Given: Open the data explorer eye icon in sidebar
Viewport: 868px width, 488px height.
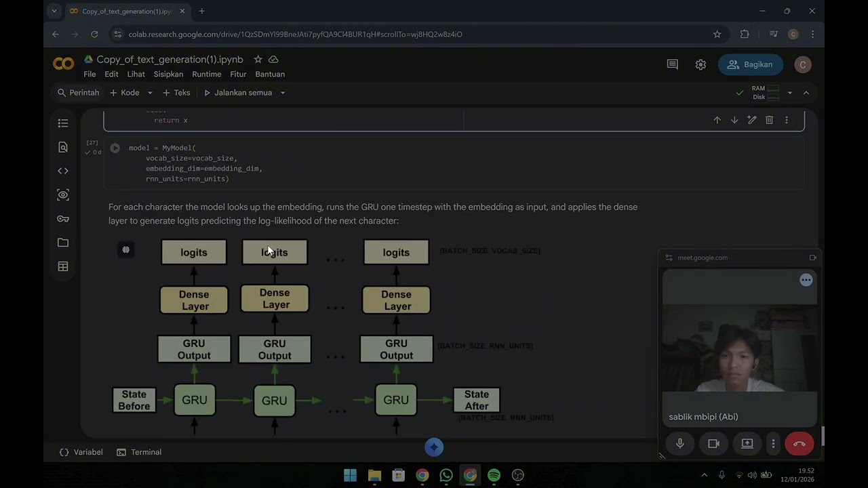Looking at the screenshot, I should (x=63, y=195).
